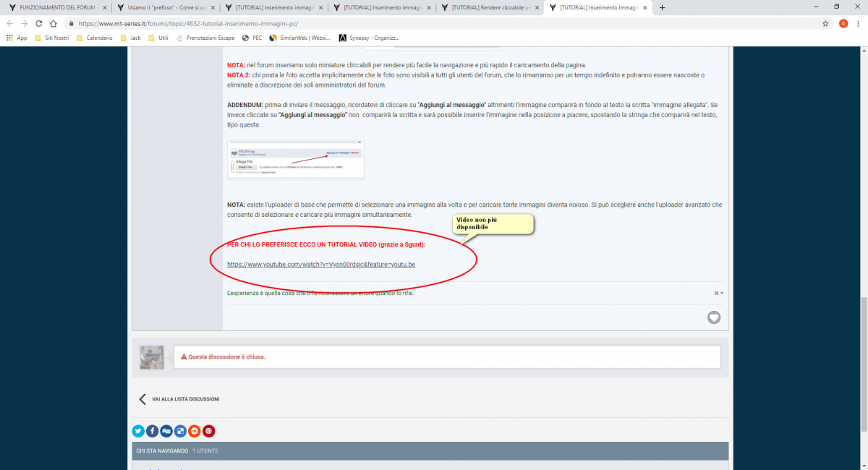
Task: View site security info via lock icon
Action: [x=72, y=23]
